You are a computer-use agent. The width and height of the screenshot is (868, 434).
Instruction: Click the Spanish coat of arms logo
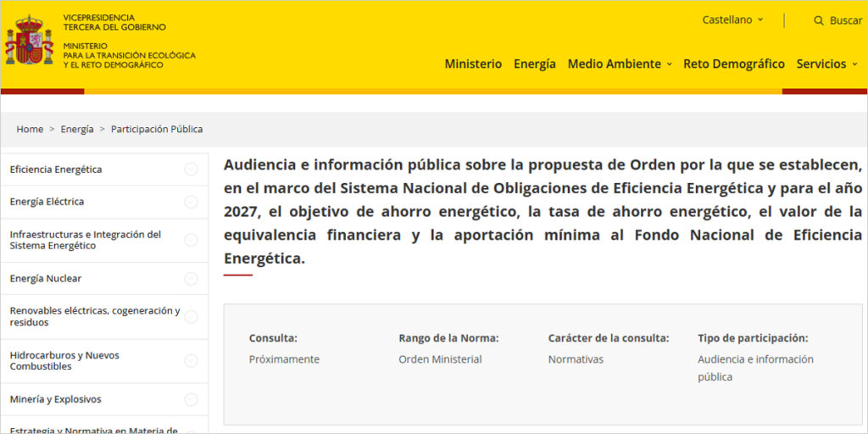(30, 41)
